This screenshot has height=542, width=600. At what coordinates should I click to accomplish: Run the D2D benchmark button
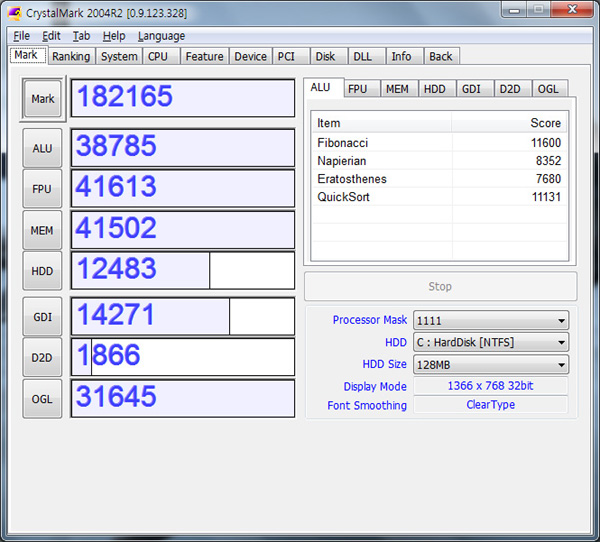pyautogui.click(x=42, y=358)
